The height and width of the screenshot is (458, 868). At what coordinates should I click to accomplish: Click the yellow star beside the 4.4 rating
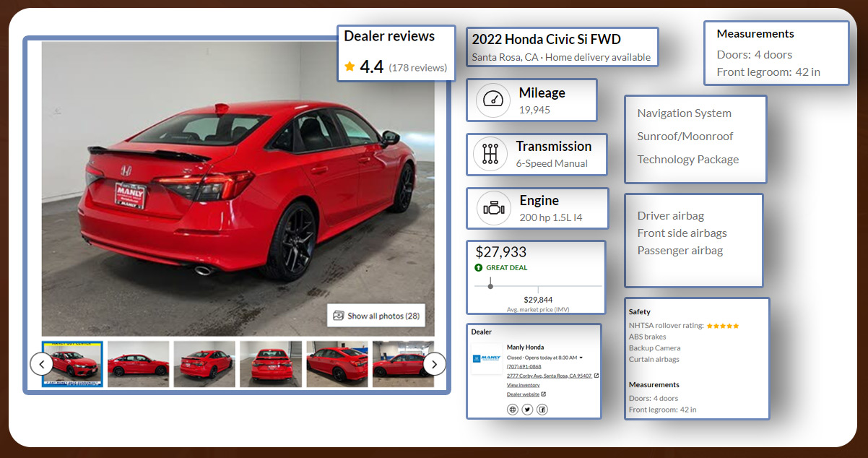[350, 66]
